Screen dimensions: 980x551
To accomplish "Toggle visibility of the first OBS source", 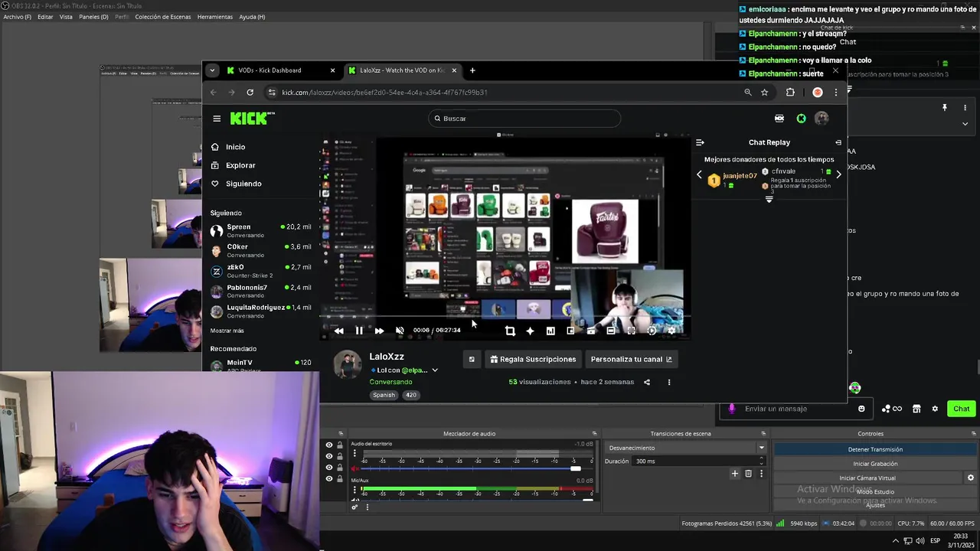I will pos(329,445).
